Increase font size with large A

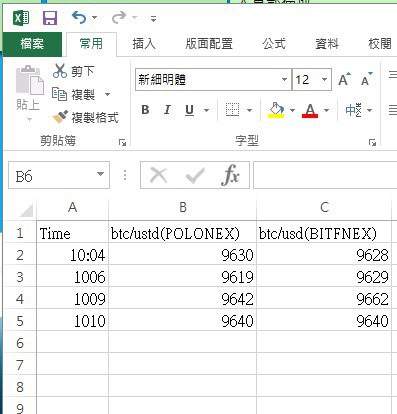coord(344,80)
